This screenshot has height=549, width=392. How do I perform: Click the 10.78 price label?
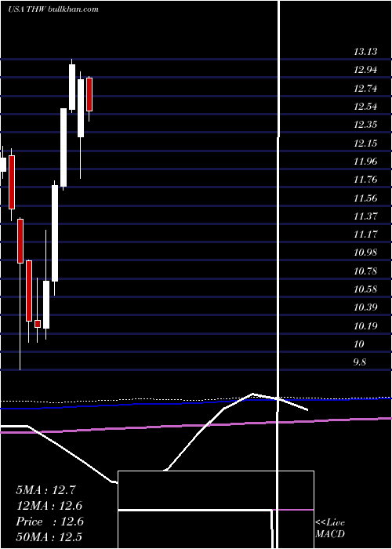pyautogui.click(x=365, y=271)
